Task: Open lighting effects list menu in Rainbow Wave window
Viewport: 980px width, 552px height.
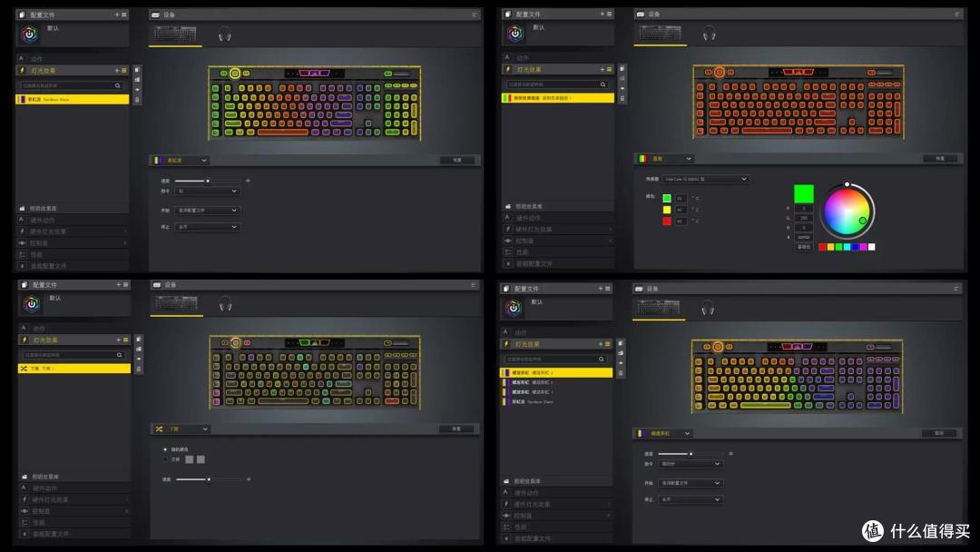Action: [x=123, y=71]
